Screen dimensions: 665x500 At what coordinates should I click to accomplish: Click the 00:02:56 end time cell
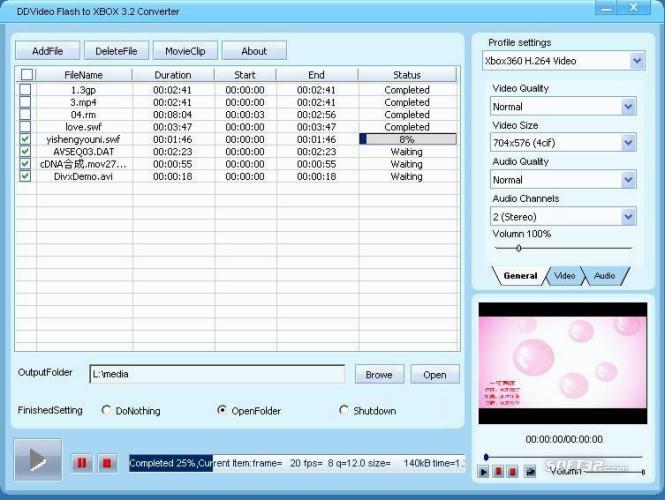click(x=316, y=115)
